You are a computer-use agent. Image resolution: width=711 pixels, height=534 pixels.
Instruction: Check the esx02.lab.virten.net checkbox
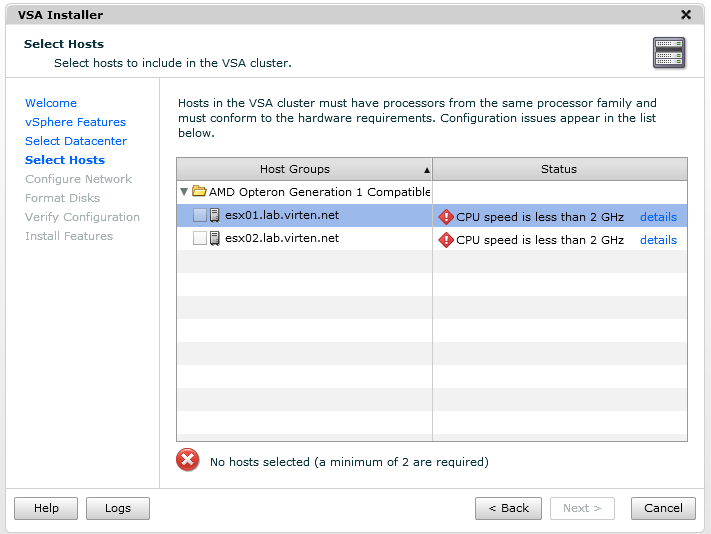pyautogui.click(x=200, y=238)
